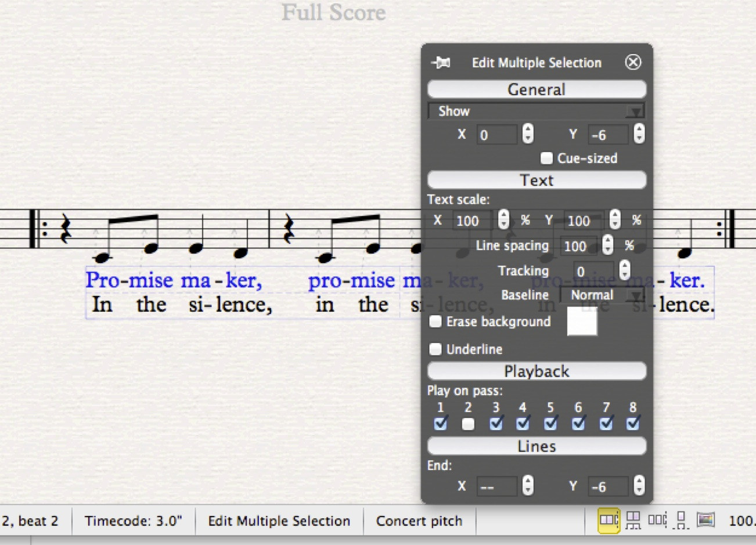Enable the Cue-sized checkbox
The width and height of the screenshot is (756, 545).
546,158
